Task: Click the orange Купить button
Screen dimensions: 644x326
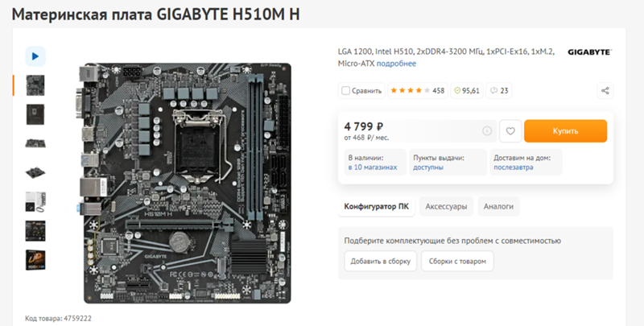Action: pos(565,131)
